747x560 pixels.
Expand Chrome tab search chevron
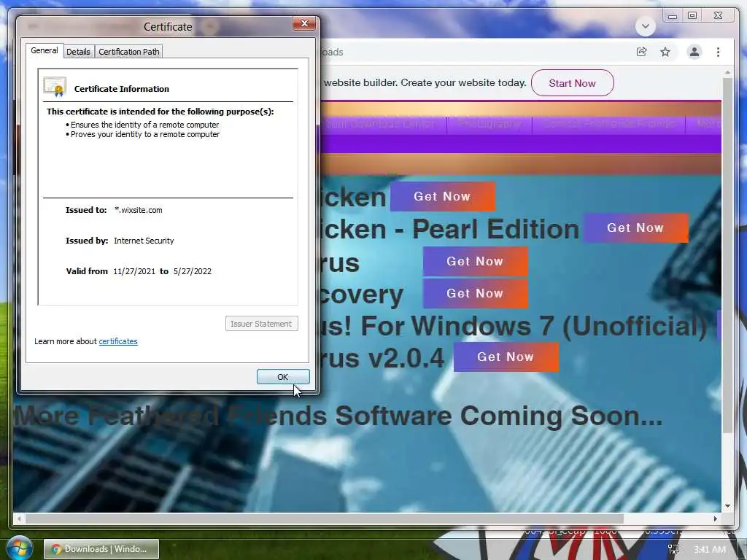point(645,26)
